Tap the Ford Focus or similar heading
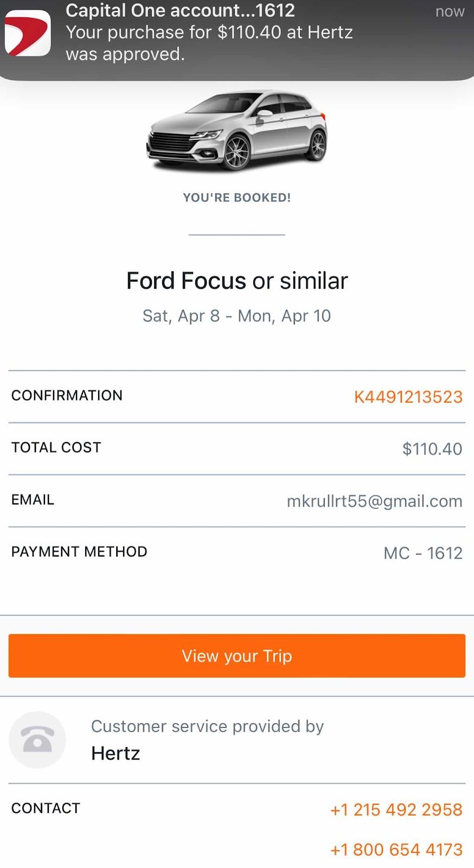 coord(237,280)
